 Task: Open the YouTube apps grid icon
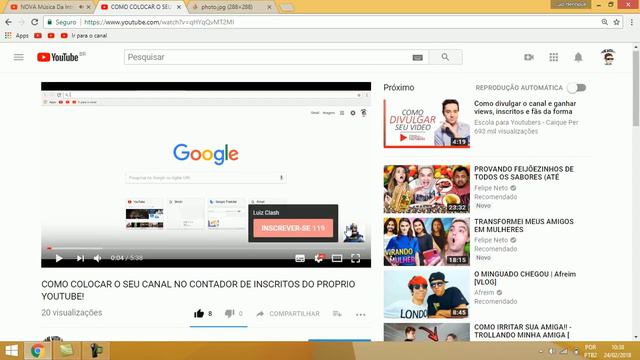tap(553, 57)
